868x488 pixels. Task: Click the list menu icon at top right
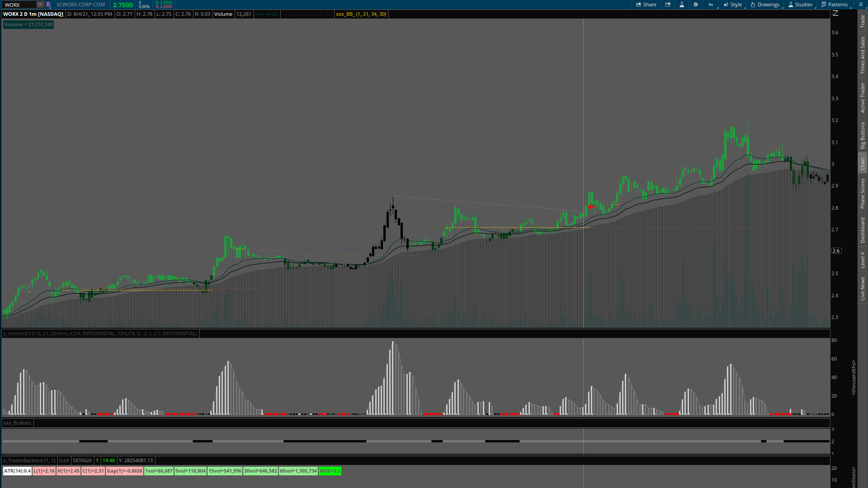click(x=860, y=5)
